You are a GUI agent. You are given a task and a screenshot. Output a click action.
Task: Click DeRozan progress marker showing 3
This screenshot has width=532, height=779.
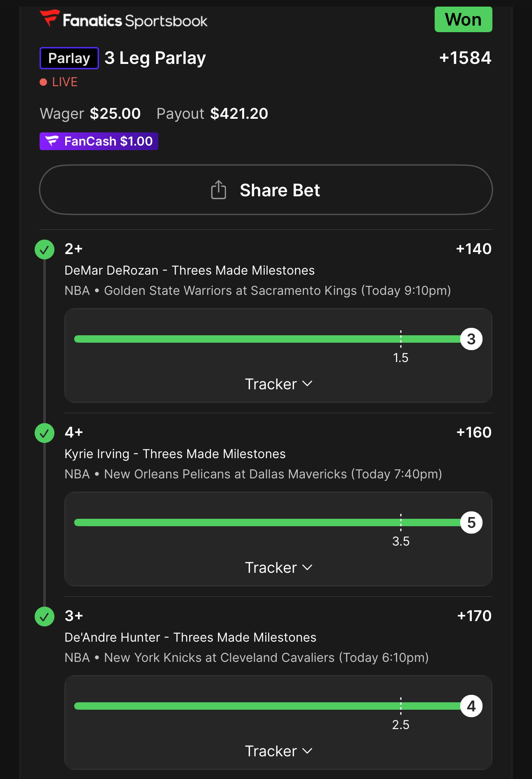[471, 339]
